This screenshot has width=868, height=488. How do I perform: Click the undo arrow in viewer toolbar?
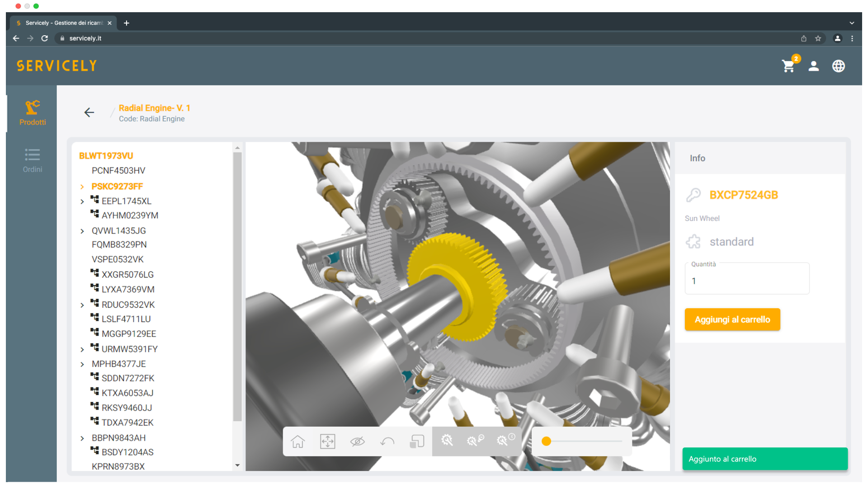[387, 441]
